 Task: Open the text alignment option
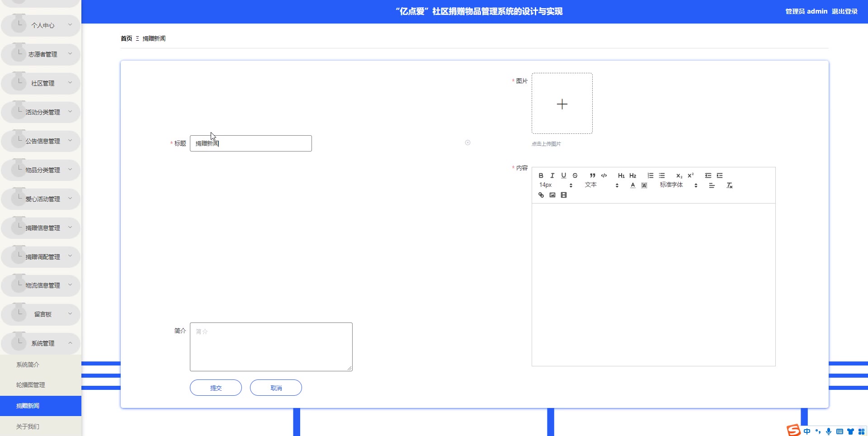712,185
